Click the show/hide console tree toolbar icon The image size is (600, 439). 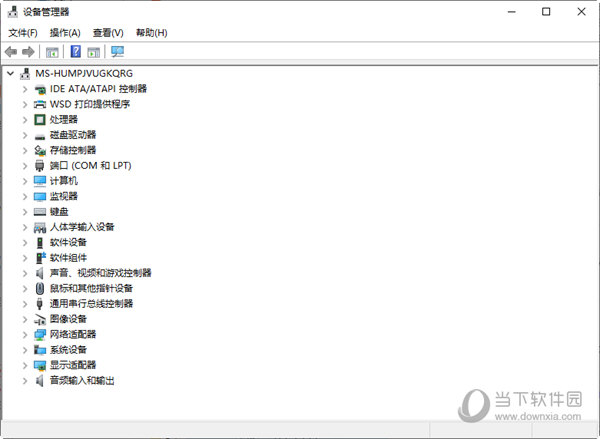52,52
